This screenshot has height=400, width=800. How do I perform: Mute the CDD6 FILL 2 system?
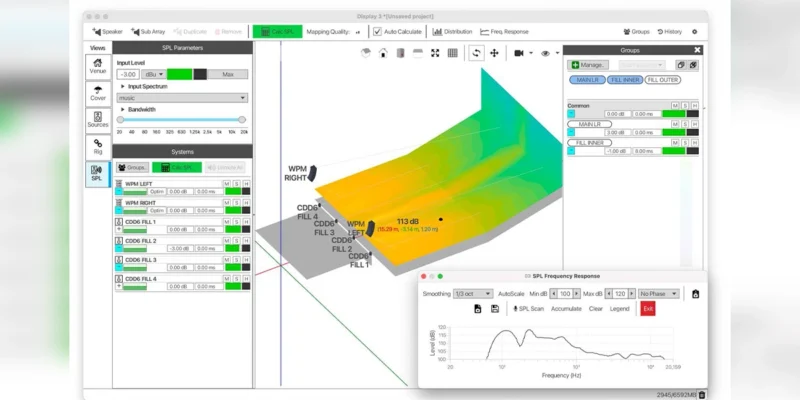tap(227, 241)
